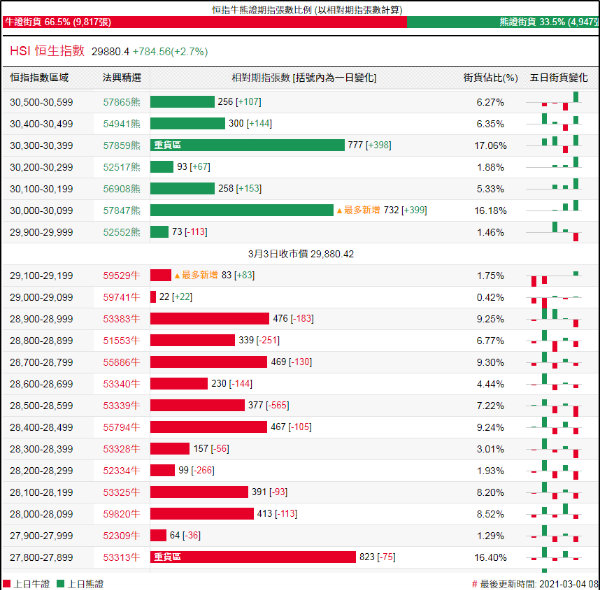Open warrant link 59529牛

click(122, 275)
